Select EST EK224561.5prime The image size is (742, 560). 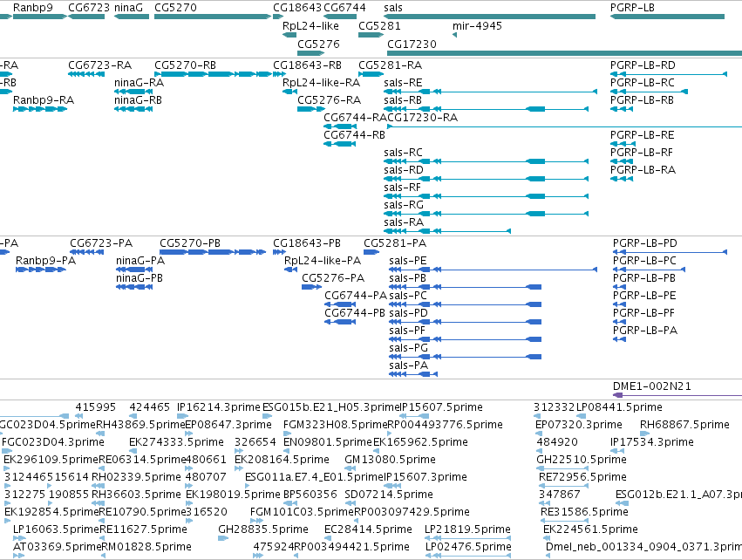[x=547, y=538]
